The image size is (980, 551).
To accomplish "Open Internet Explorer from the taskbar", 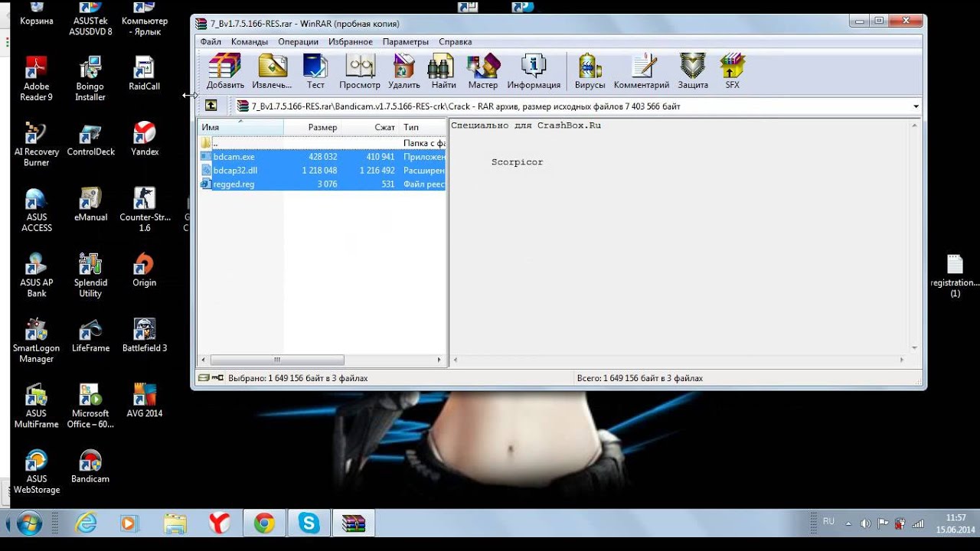I will point(87,523).
